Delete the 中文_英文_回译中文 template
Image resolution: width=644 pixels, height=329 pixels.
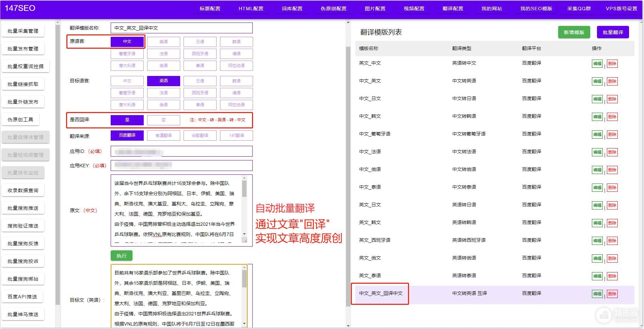coord(612,294)
